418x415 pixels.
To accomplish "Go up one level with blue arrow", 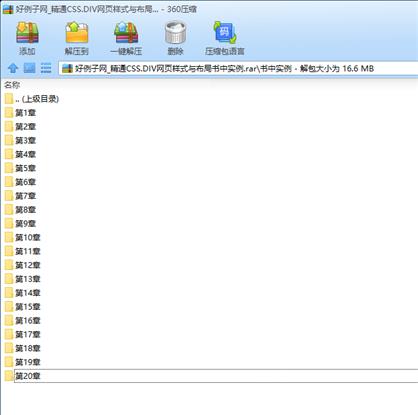I will [x=13, y=68].
